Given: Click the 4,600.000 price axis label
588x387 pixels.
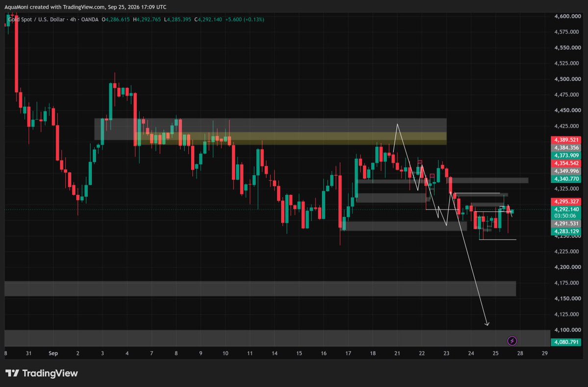Looking at the screenshot, I should (x=567, y=16).
